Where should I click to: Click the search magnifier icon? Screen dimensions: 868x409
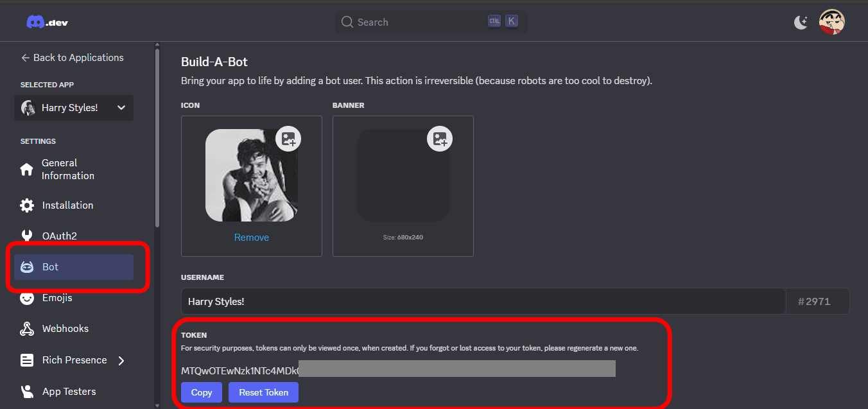pyautogui.click(x=347, y=21)
